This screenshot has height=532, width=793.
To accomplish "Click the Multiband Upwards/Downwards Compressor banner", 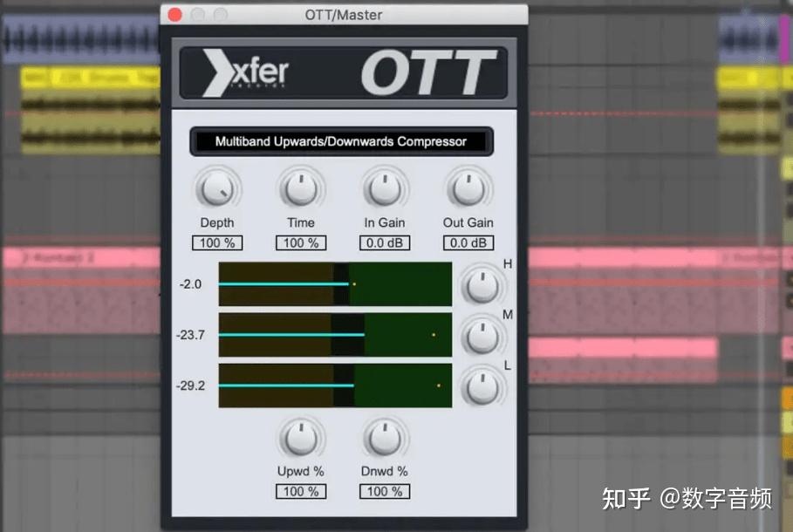I will 341,141.
